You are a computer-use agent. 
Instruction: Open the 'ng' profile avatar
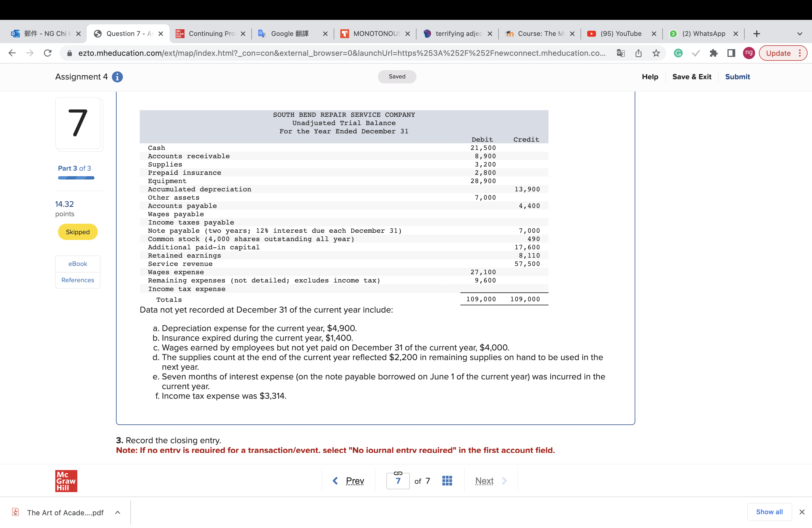point(749,53)
